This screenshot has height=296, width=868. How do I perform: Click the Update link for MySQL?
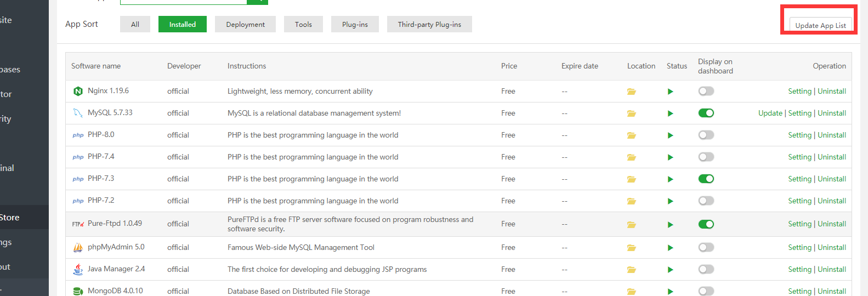[770, 113]
